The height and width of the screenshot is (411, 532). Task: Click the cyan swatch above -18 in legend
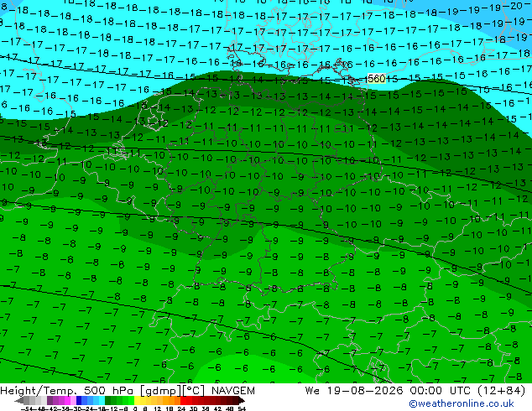point(102,401)
